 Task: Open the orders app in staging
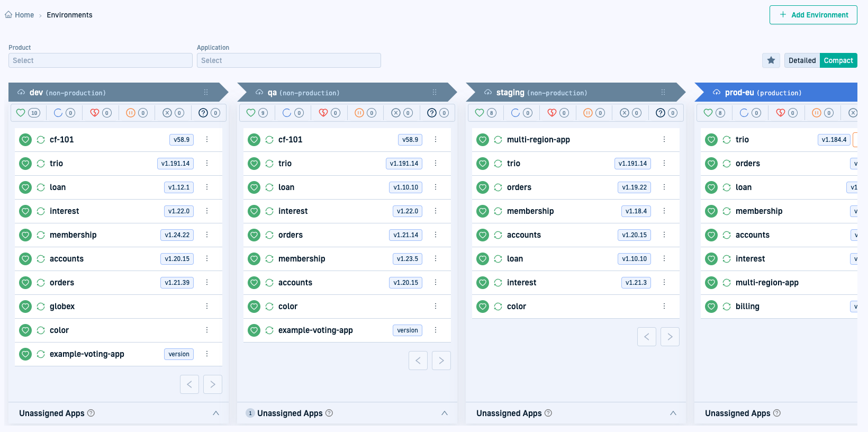[519, 187]
